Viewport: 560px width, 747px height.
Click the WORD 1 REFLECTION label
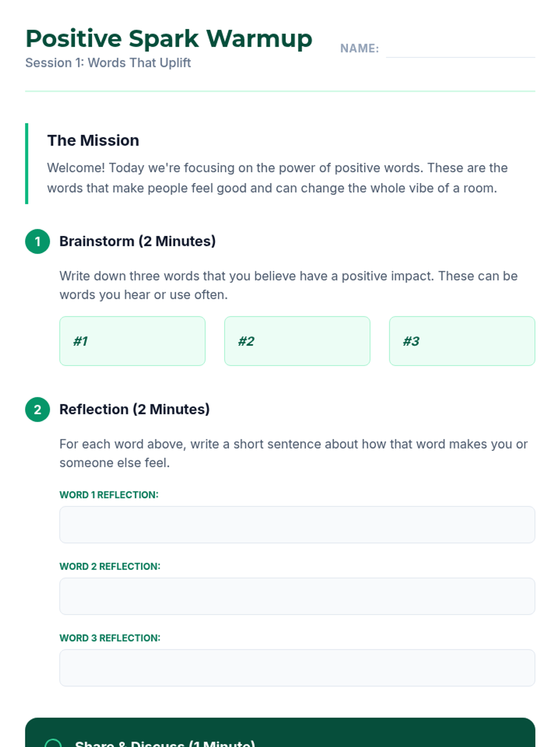click(109, 495)
